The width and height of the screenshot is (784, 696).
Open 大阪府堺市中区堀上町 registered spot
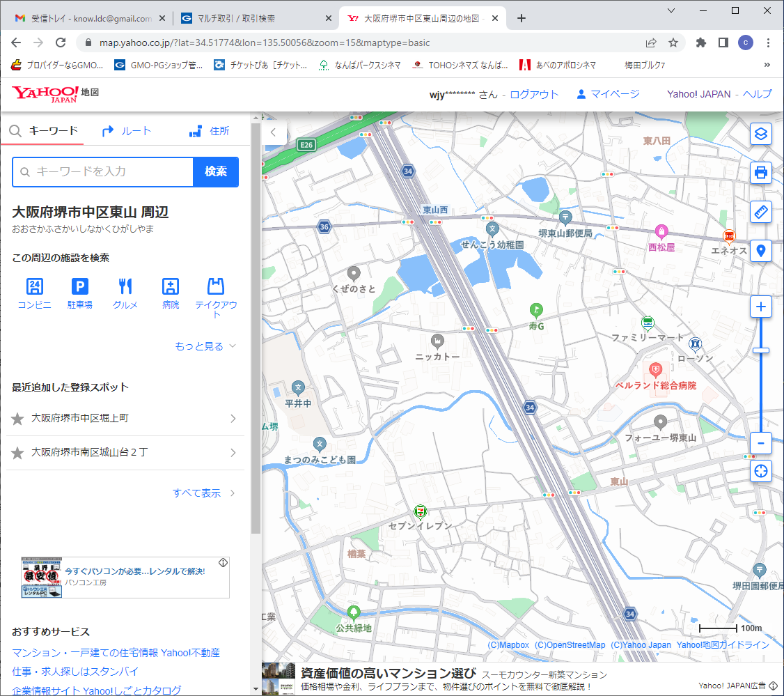[x=125, y=418]
